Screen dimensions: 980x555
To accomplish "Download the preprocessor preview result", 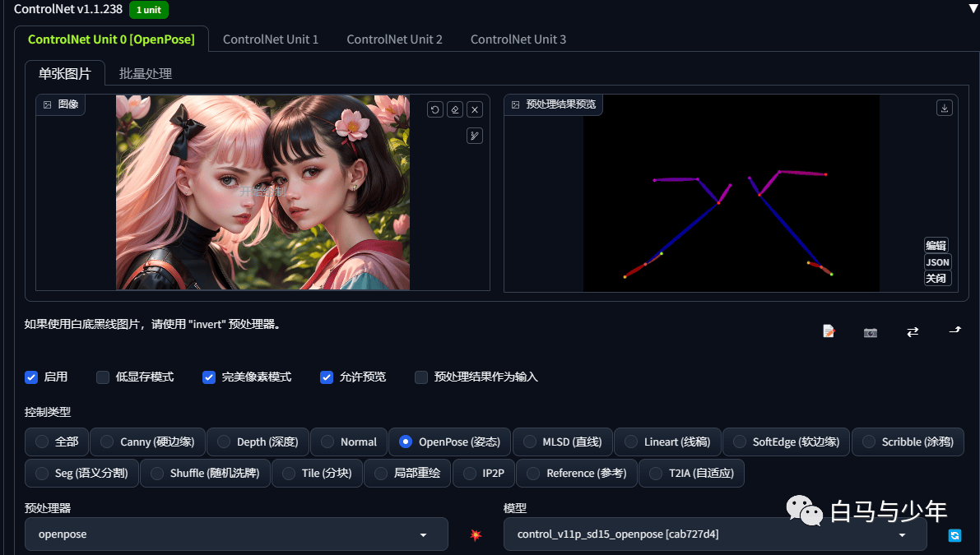I will point(945,108).
